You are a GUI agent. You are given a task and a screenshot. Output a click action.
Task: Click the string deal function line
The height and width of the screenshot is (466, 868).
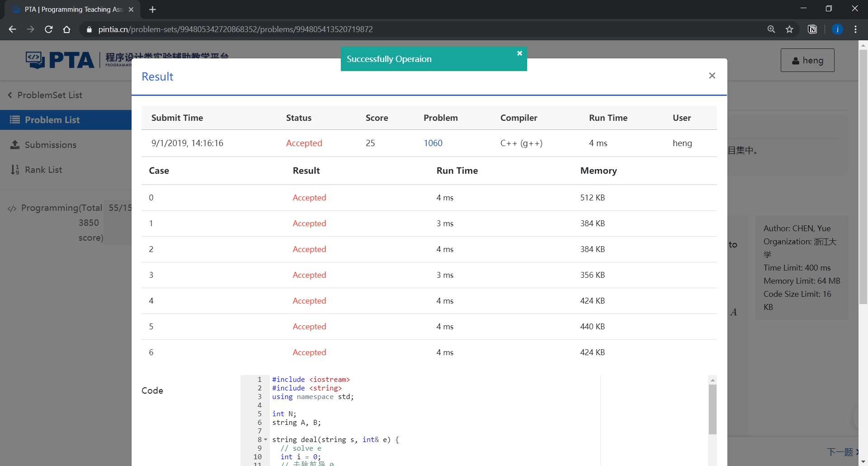coord(335,440)
